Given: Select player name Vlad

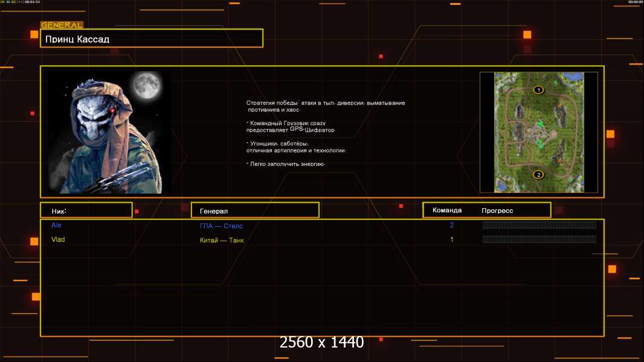Looking at the screenshot, I should (58, 240).
